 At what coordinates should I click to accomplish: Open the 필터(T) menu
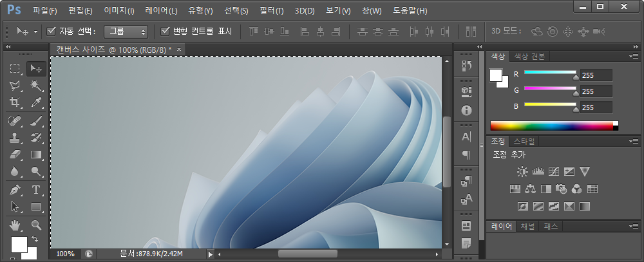(x=272, y=11)
